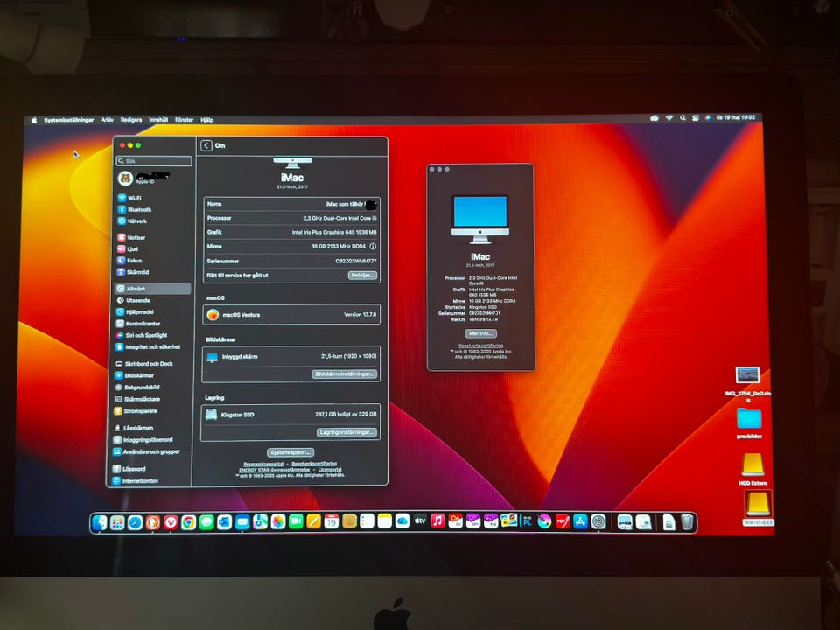Go back with the chevron beside Om

(206, 145)
